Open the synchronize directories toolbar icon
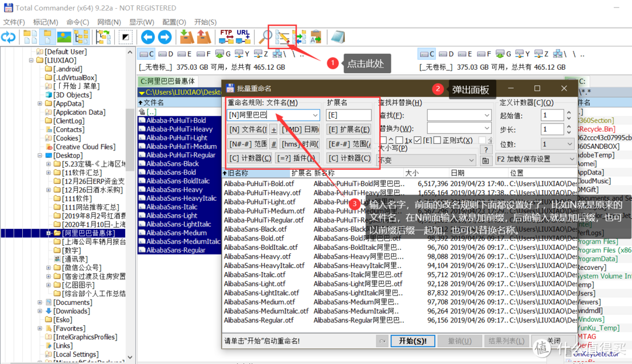The width and height of the screenshot is (632, 364). click(x=300, y=37)
